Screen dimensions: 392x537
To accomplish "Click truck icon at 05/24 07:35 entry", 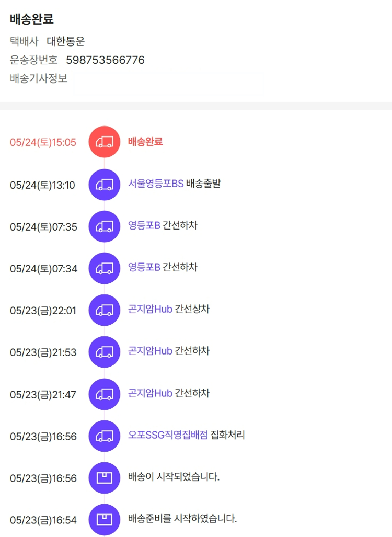I will [x=105, y=226].
